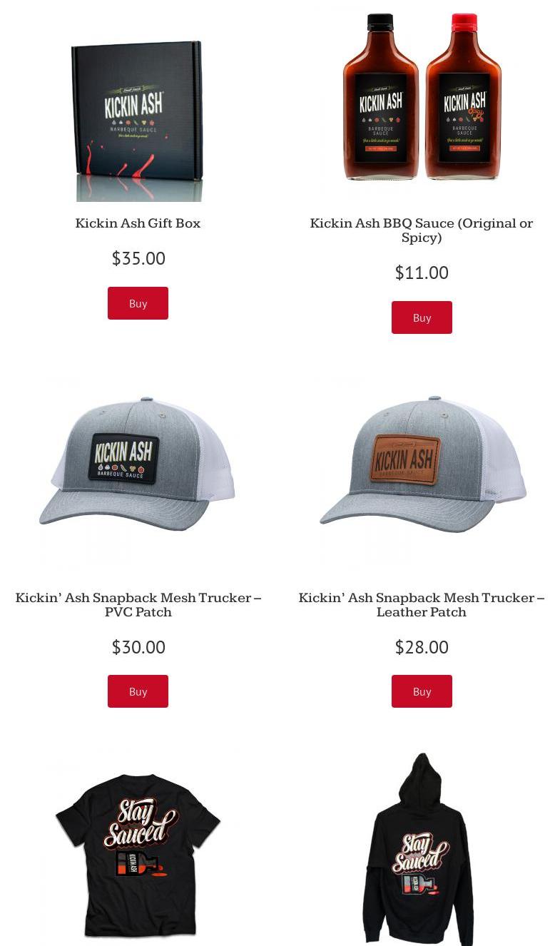Screen dimensions: 560x946
Task: Click the original black-cap sauce bottle
Action: pyautogui.click(x=381, y=97)
